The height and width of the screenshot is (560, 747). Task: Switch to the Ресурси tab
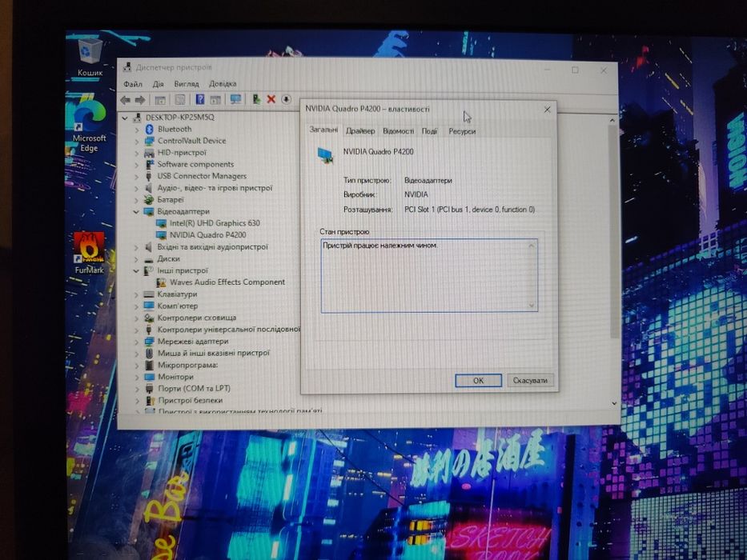click(462, 131)
